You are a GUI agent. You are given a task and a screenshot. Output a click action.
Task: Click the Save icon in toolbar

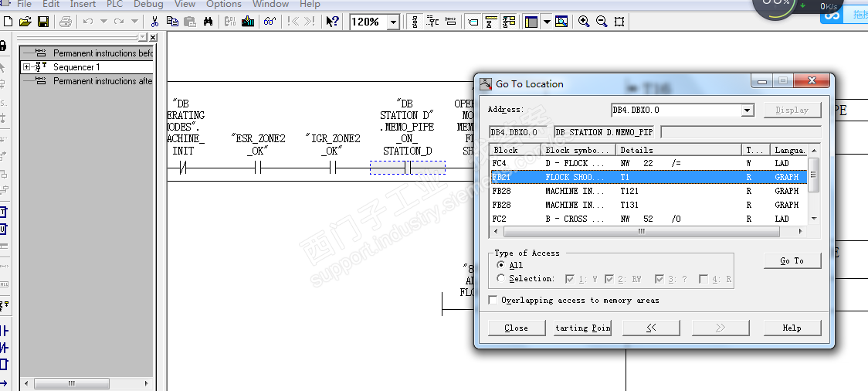click(x=43, y=22)
